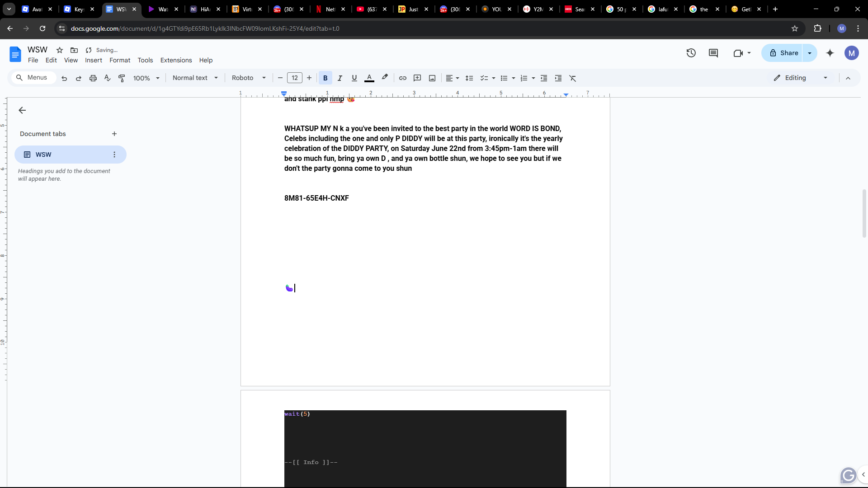Open the text color picker
This screenshot has width=868, height=488.
(x=369, y=78)
